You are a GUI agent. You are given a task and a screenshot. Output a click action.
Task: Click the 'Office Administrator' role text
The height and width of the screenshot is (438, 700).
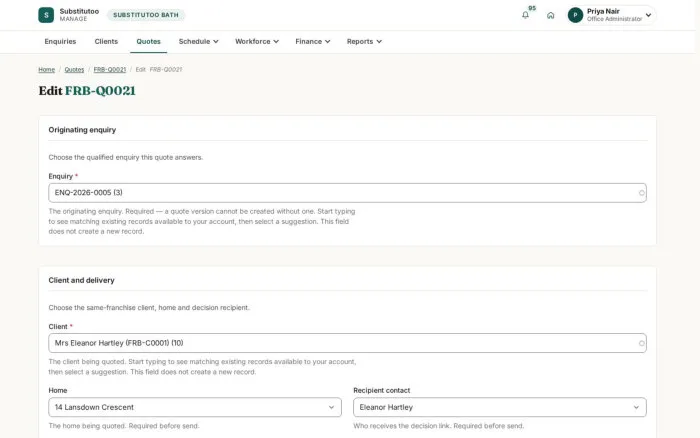point(614,19)
